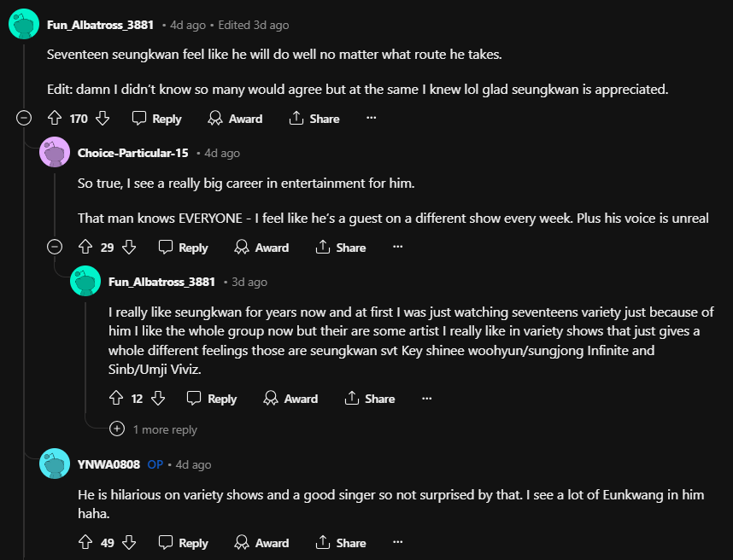The image size is (733, 560).
Task: Share the comment with 12 points
Action: coord(369,399)
